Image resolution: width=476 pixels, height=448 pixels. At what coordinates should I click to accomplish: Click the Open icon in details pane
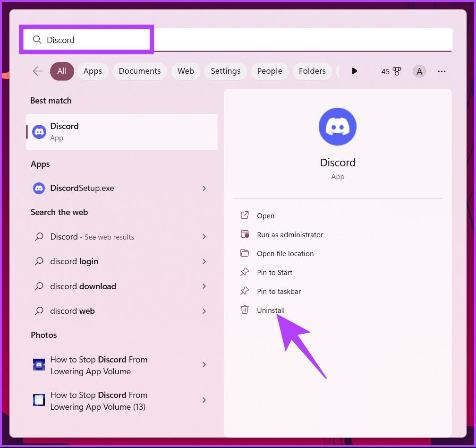[x=245, y=215]
